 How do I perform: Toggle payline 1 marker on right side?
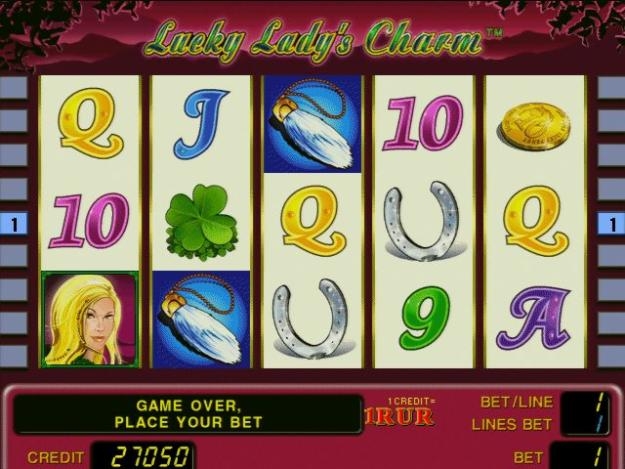pos(611,224)
